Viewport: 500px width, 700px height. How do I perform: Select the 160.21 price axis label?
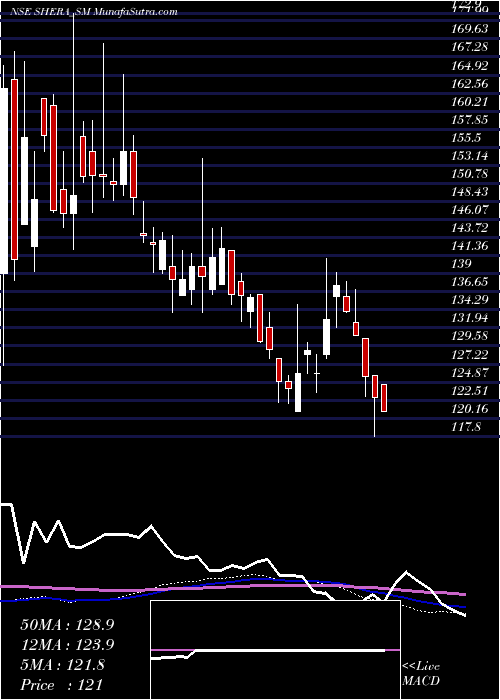470,102
